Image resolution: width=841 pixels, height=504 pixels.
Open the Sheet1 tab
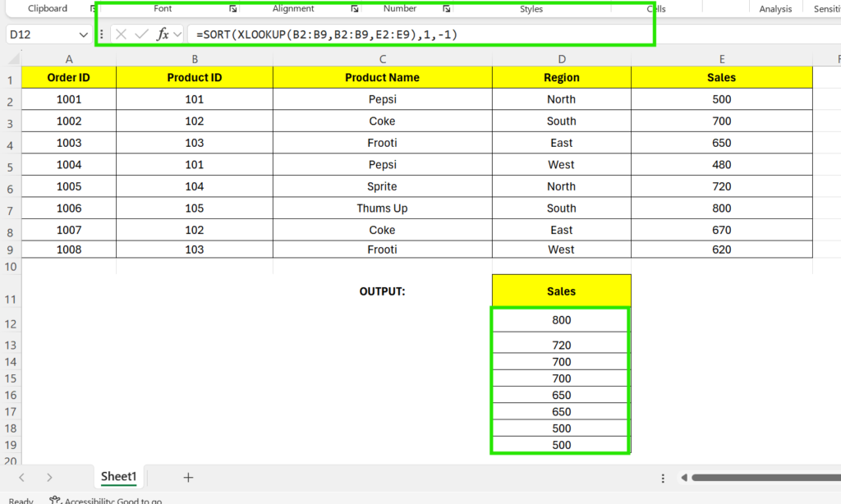(118, 476)
